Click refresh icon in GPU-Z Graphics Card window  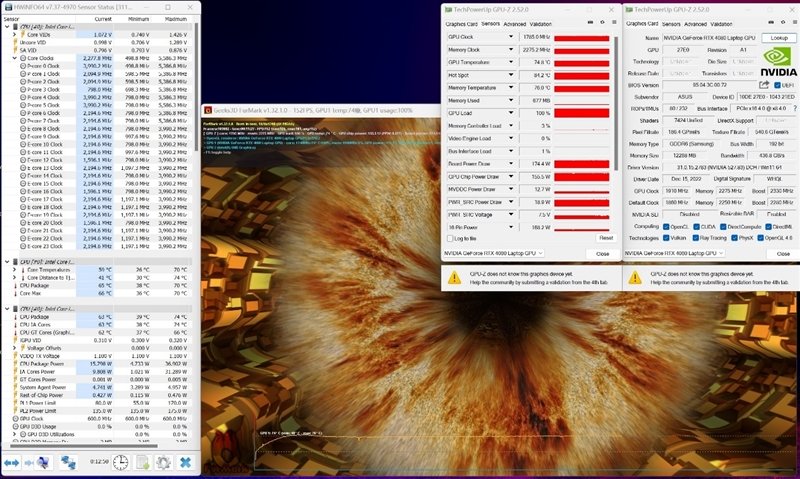[x=783, y=22]
